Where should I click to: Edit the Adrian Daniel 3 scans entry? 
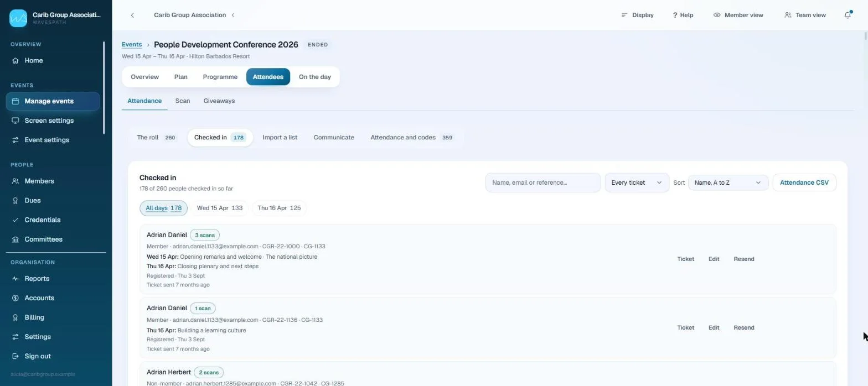[x=714, y=259]
